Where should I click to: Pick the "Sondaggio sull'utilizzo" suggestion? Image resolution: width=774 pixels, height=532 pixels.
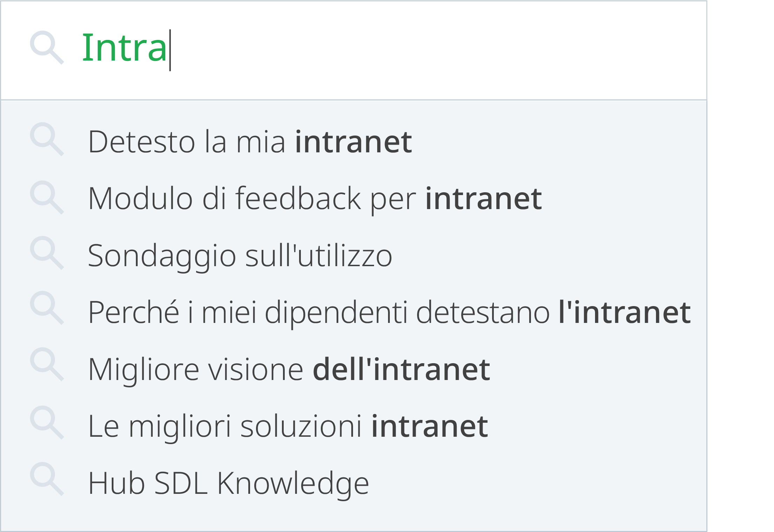point(240,256)
